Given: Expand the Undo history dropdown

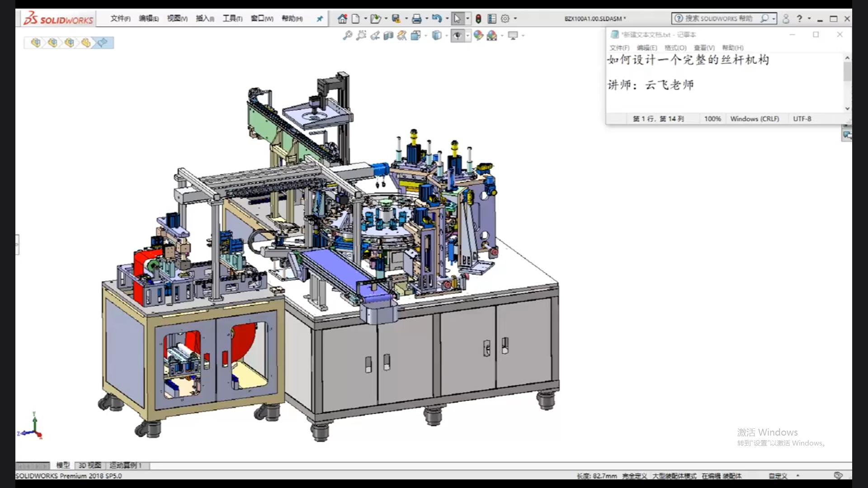Looking at the screenshot, I should [x=447, y=19].
